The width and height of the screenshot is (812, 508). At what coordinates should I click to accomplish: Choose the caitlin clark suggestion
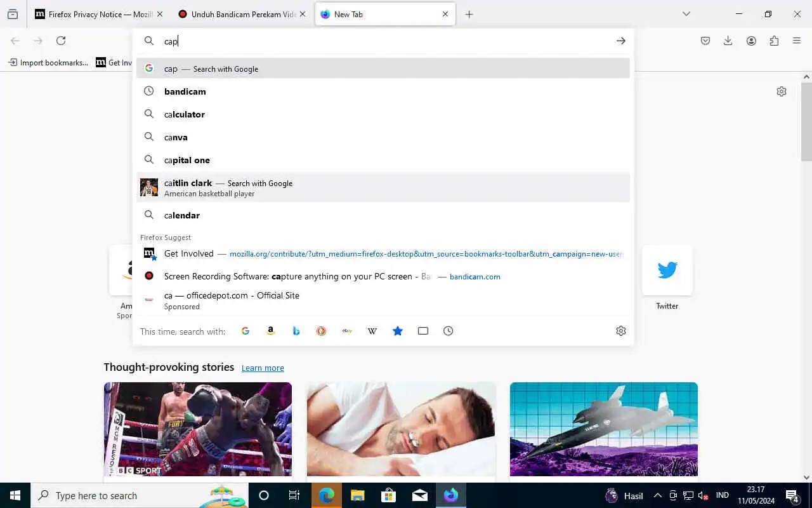[x=383, y=187]
